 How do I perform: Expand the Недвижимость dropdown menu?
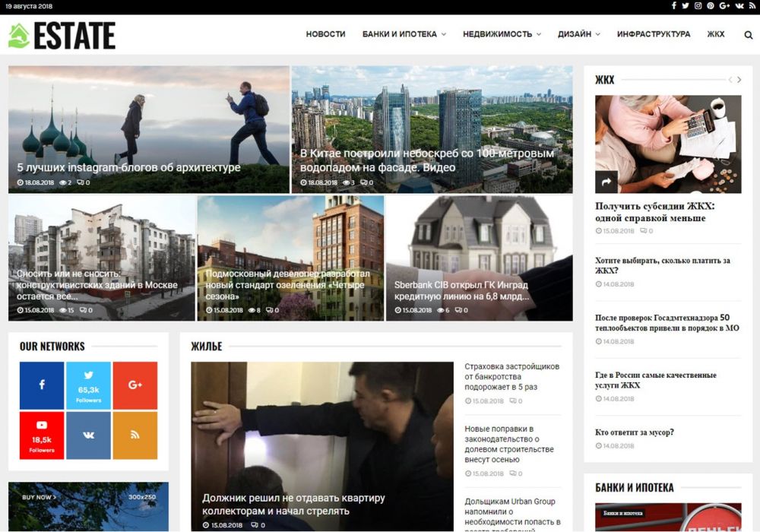(x=502, y=34)
